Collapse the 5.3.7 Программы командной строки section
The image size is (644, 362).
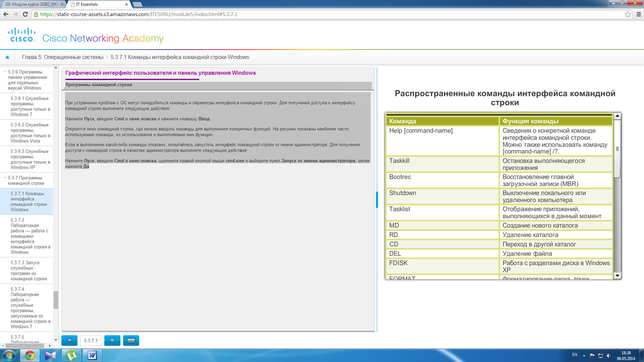5,178
